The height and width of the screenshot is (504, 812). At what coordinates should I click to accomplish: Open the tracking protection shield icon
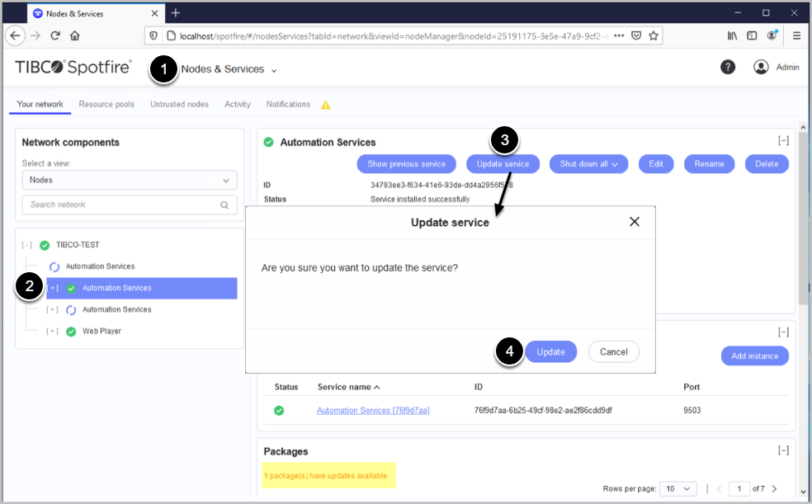point(153,35)
